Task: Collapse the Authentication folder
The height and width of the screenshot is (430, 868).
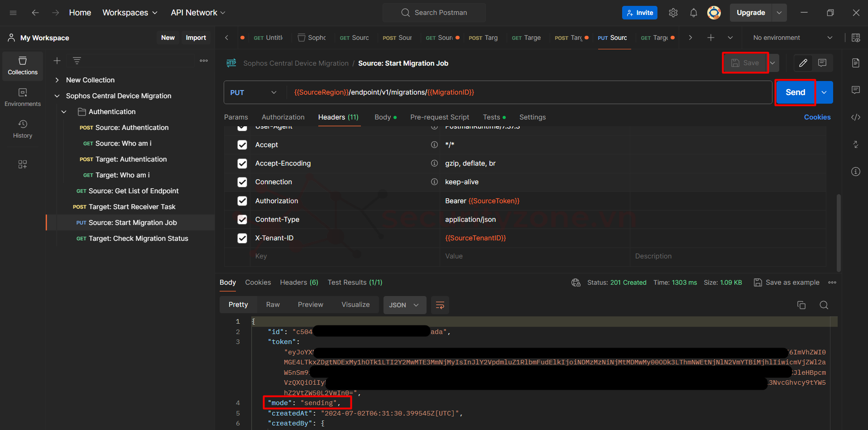Action: 64,112
